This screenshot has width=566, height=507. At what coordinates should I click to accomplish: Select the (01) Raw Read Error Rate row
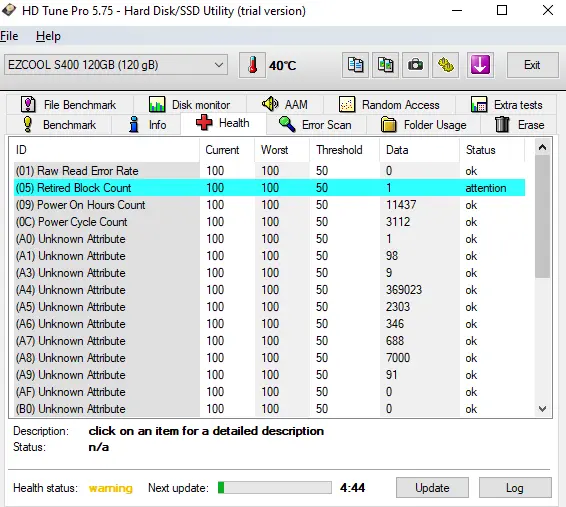point(269,171)
